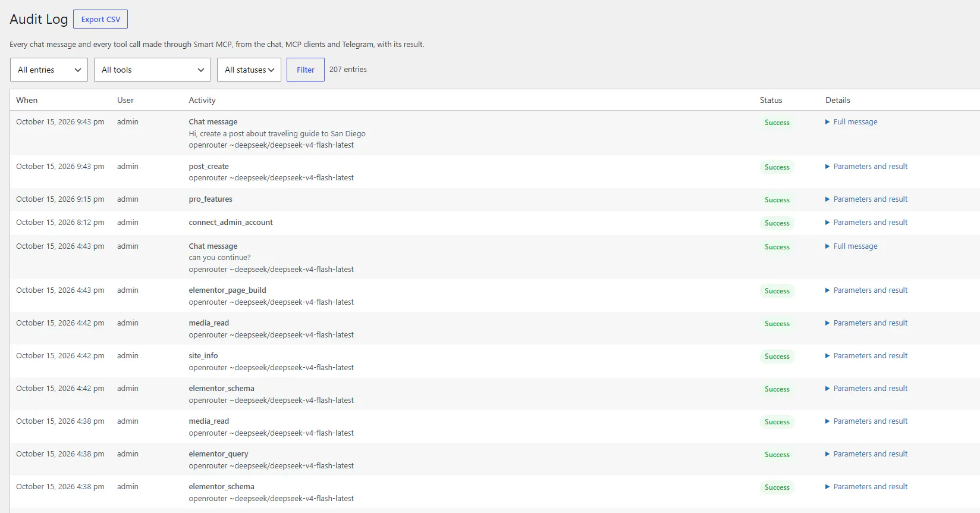
Task: Click the San Diego chat message text
Action: click(277, 134)
